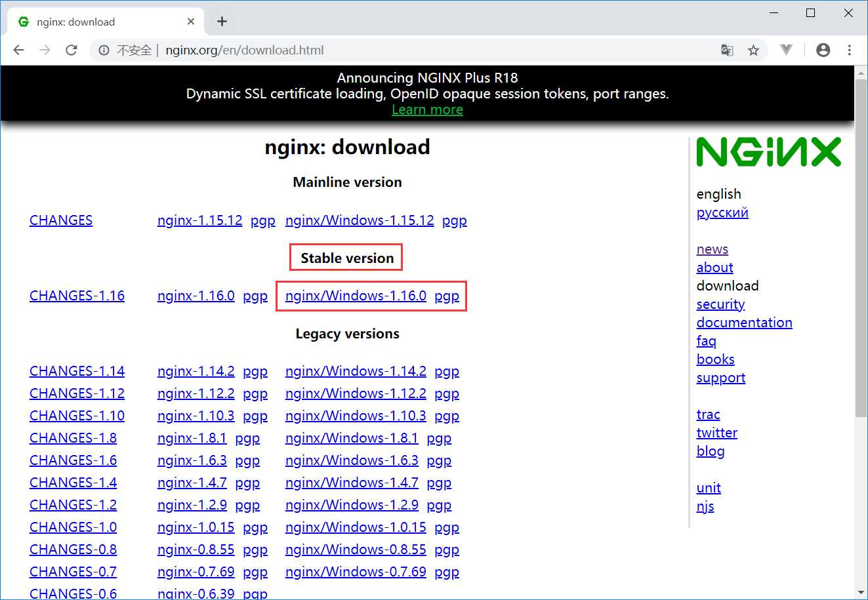Open CHANGES-1.14 link
This screenshot has height=600, width=868.
[x=77, y=371]
